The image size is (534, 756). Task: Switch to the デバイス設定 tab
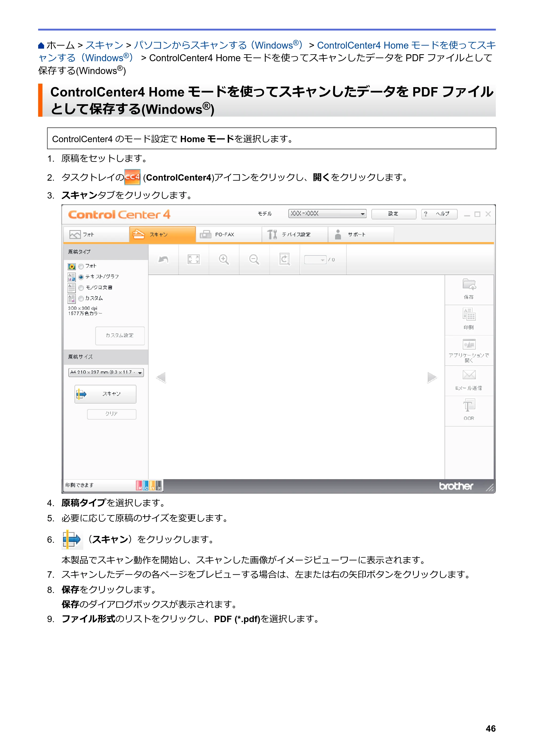[295, 234]
